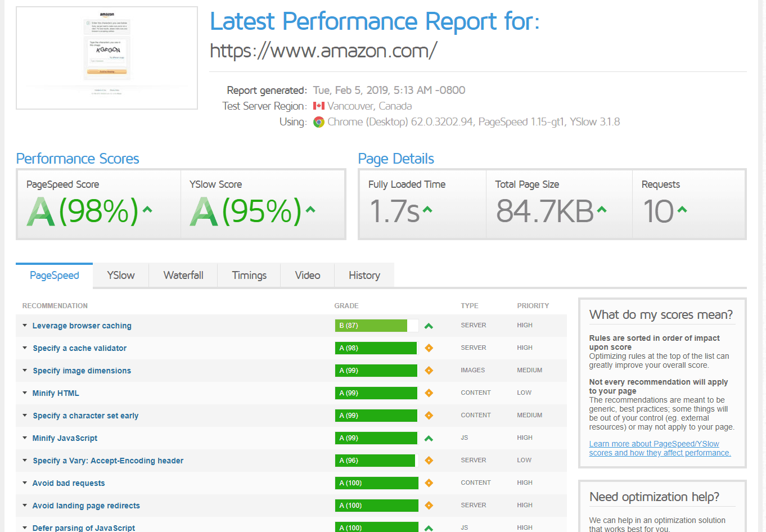Open the Avoid bad requests link
Viewport: 766px width, 532px height.
pos(69,483)
